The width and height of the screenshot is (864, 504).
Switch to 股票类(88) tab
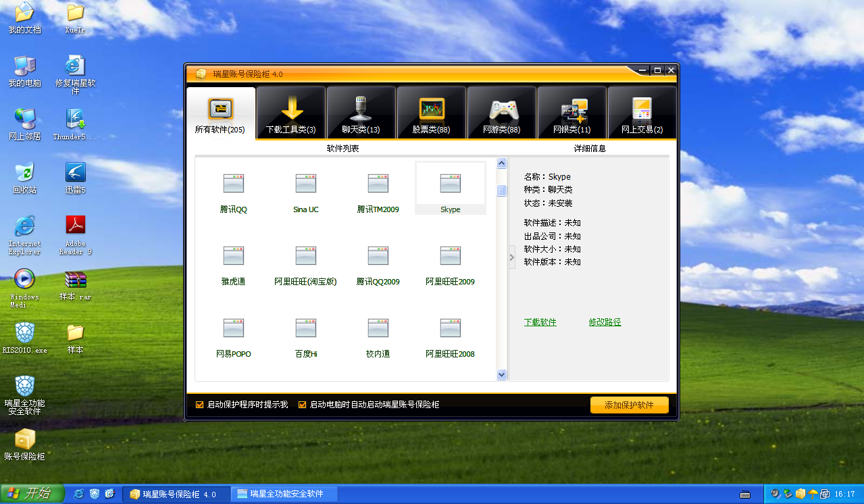coord(432,113)
